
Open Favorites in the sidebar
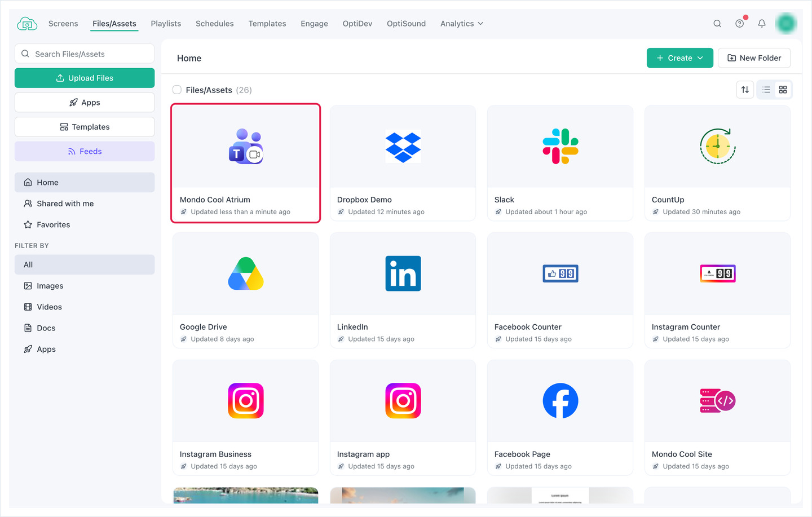(x=85, y=224)
